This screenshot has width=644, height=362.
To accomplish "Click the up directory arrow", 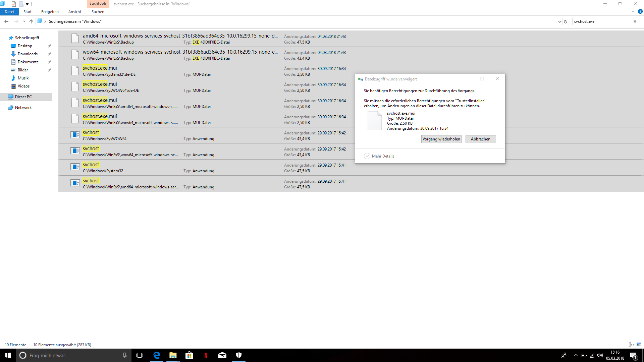I will pos(31,21).
